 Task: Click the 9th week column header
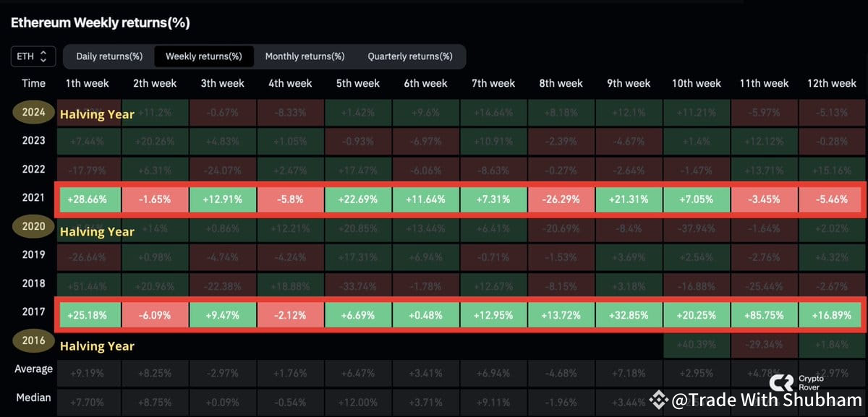click(x=629, y=83)
